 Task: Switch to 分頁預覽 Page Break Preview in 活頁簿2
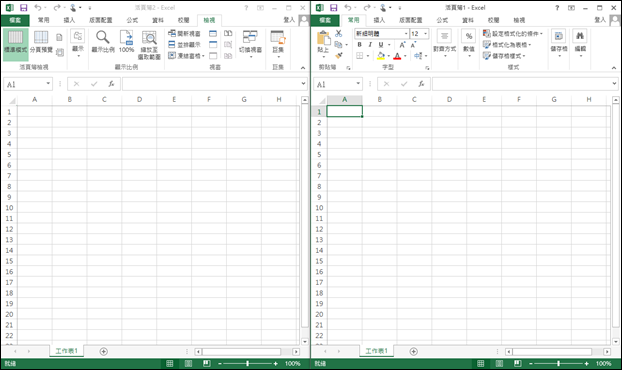pyautogui.click(x=41, y=42)
